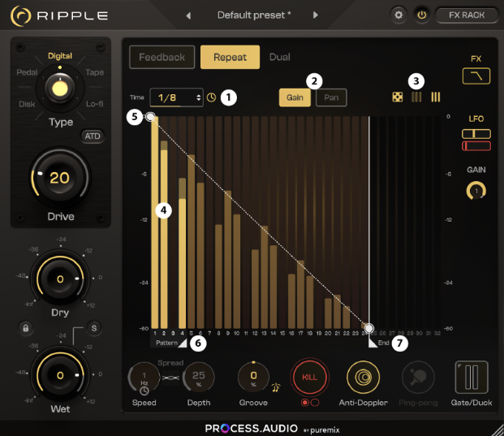Open the FX low-pass filter button
Image resolution: width=504 pixels, height=436 pixels.
[x=476, y=76]
